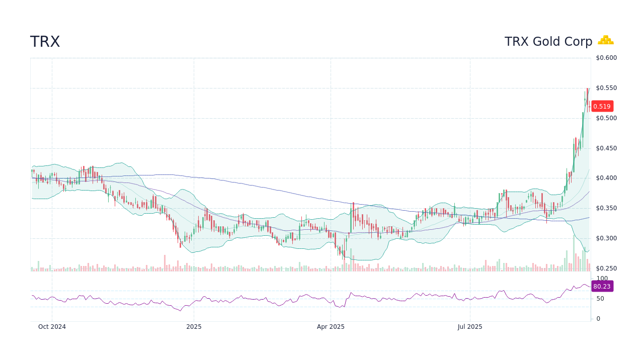Select the TRX ticker heading
This screenshot has height=362, width=644.
[x=45, y=42]
